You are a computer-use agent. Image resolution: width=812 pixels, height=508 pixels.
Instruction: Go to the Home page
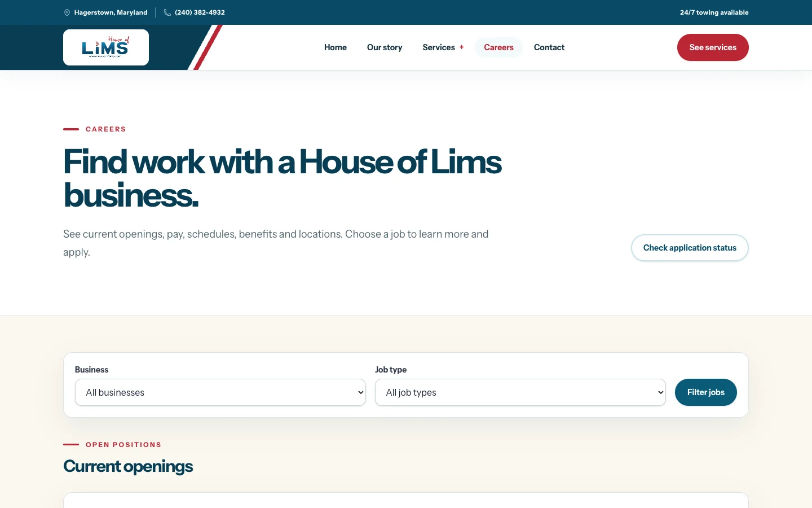pos(336,47)
